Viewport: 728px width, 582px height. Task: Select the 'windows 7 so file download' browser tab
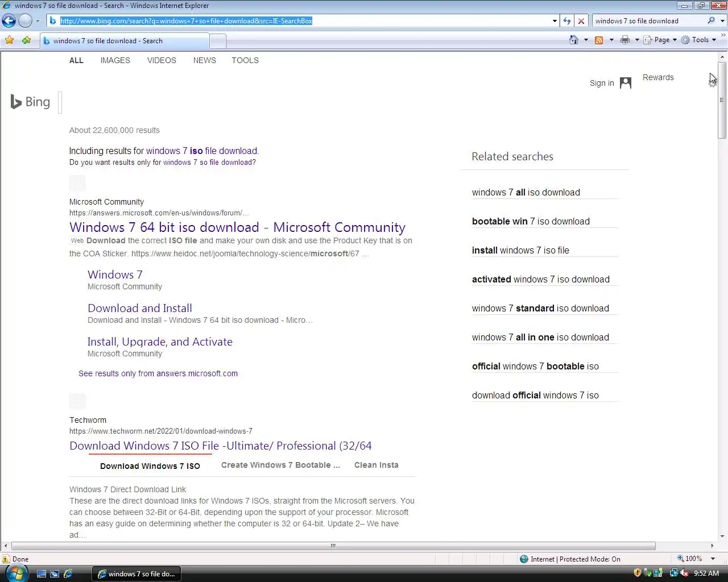(x=125, y=41)
